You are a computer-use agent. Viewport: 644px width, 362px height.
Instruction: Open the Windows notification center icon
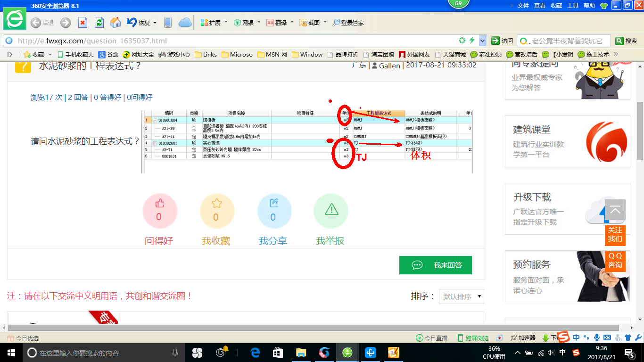629,353
